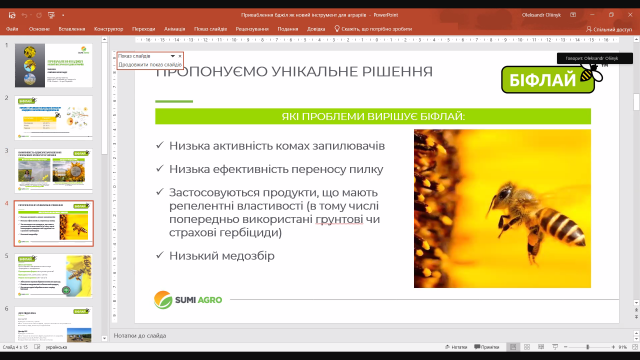Click the slide title 'Пропонуємо унікальне рішення'
640x360 pixels.
tap(294, 71)
